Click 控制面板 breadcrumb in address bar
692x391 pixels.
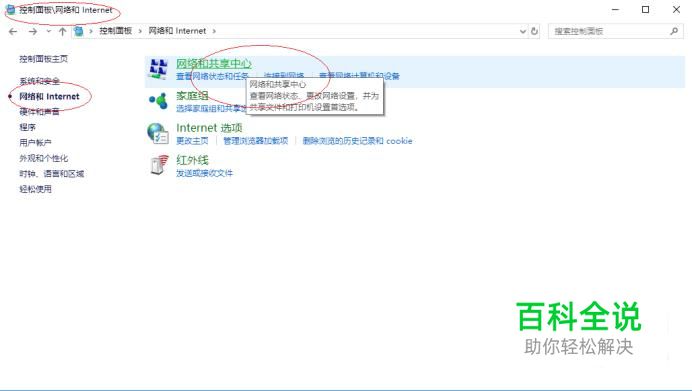pyautogui.click(x=115, y=31)
